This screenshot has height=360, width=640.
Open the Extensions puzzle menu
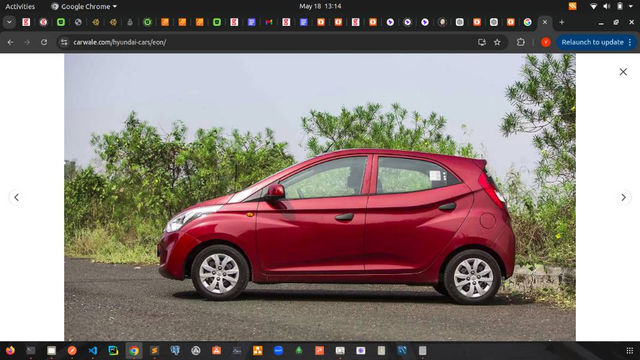click(520, 42)
